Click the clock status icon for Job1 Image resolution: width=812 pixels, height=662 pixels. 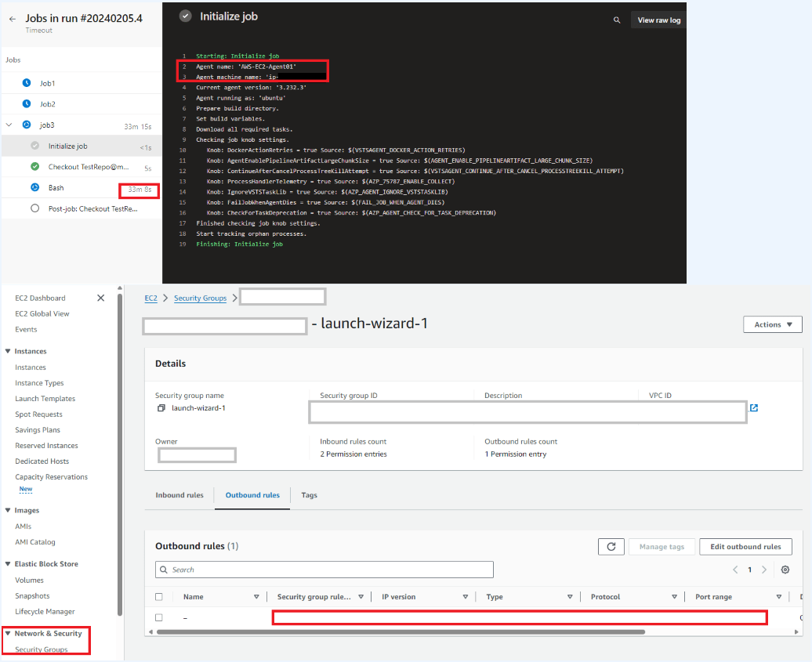(x=27, y=83)
